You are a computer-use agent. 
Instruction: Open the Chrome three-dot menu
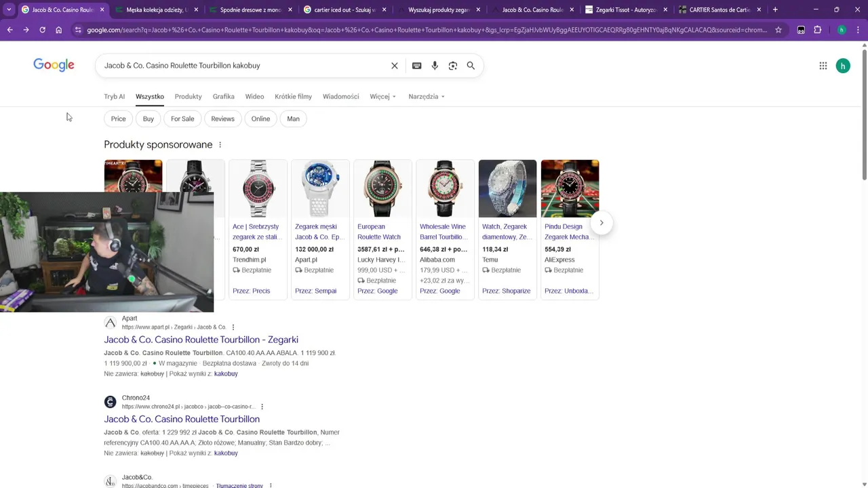click(x=859, y=30)
